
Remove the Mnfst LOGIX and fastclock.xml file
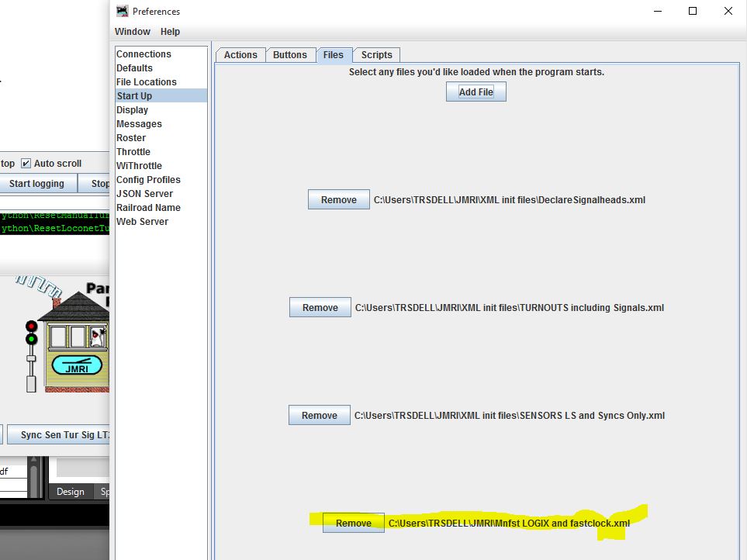(x=354, y=523)
